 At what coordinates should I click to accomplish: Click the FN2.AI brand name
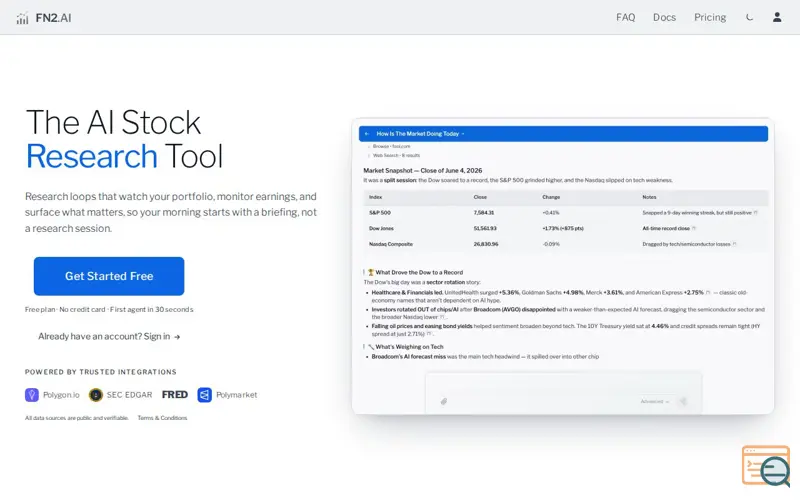54,18
